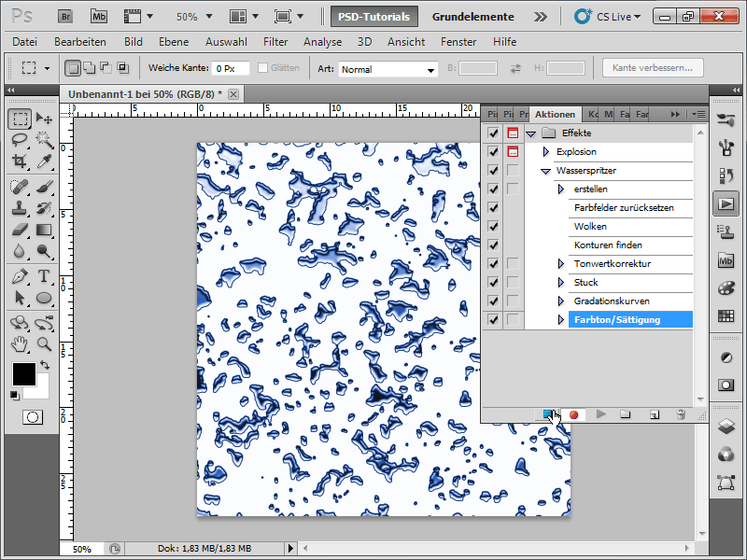The image size is (747, 560).
Task: Open the Filter menu
Action: pos(275,42)
